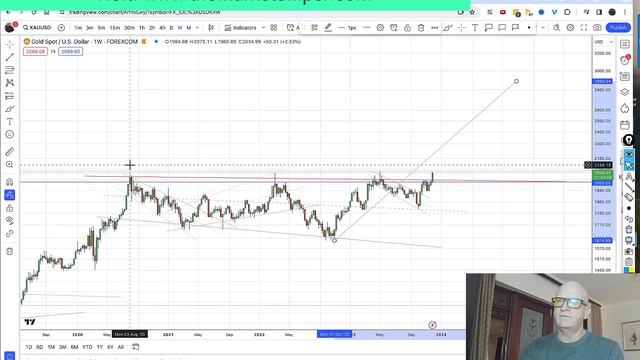Select the 15m timeframe

115,28
